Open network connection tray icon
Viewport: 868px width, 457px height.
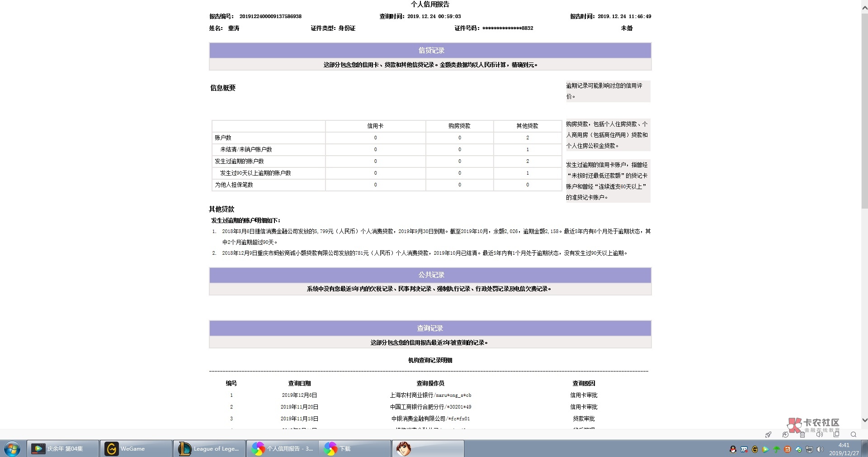[809, 449]
